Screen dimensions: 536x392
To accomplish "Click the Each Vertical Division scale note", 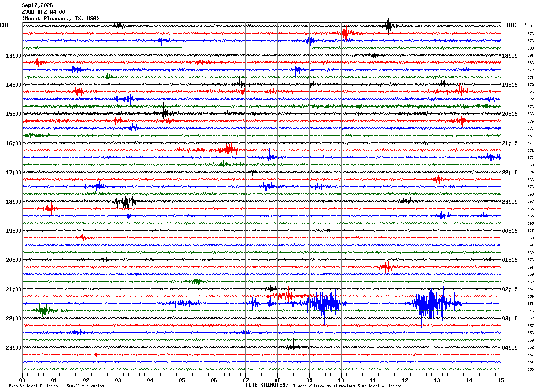I will click(56, 386).
